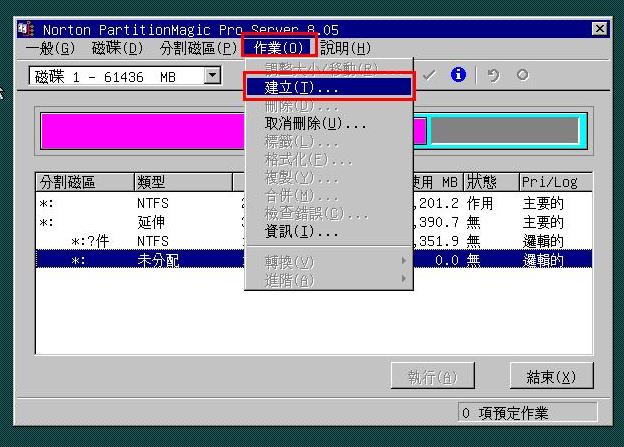
Task: Click the 0 項預定作業 status field
Action: (527, 413)
